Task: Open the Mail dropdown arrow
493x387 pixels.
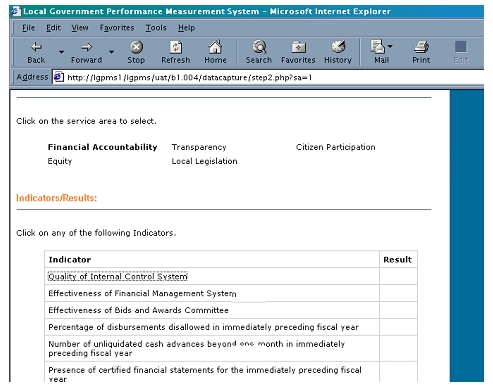Action: [x=390, y=46]
